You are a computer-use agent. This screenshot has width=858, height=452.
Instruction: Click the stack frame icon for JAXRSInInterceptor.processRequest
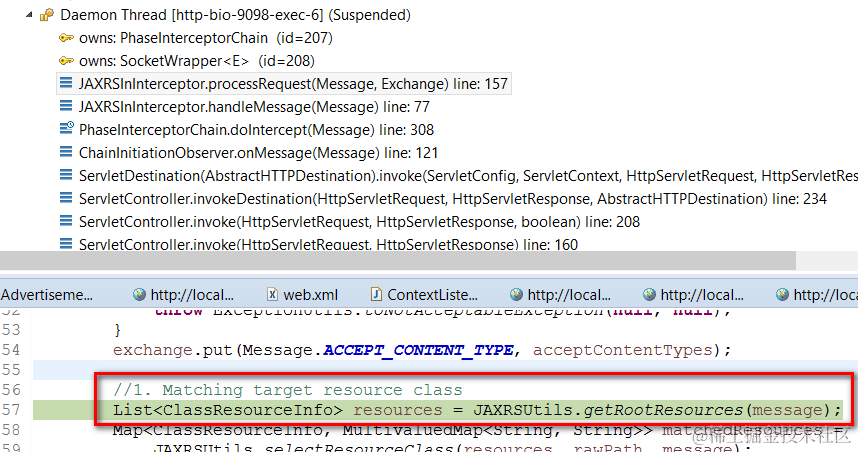tap(66, 83)
